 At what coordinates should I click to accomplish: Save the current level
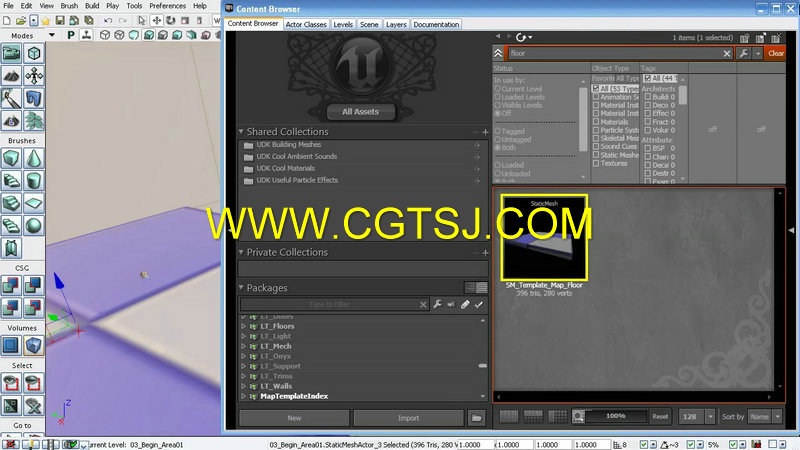(60, 20)
